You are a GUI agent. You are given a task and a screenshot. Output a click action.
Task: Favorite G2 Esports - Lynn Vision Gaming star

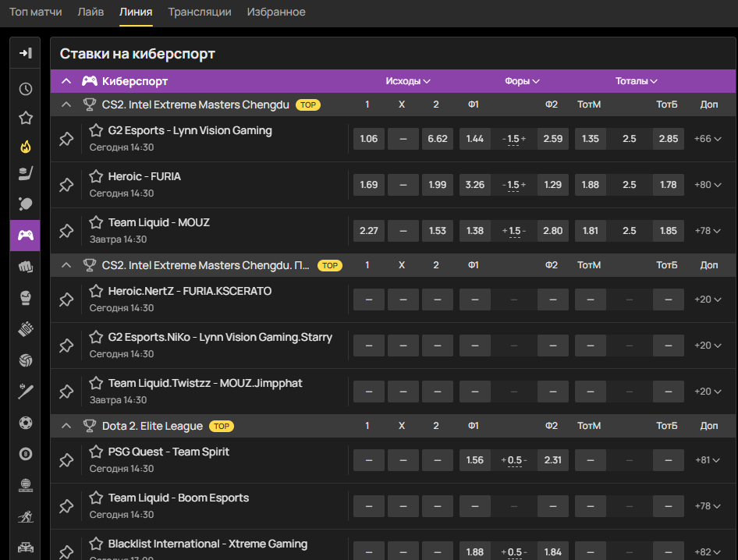click(96, 130)
